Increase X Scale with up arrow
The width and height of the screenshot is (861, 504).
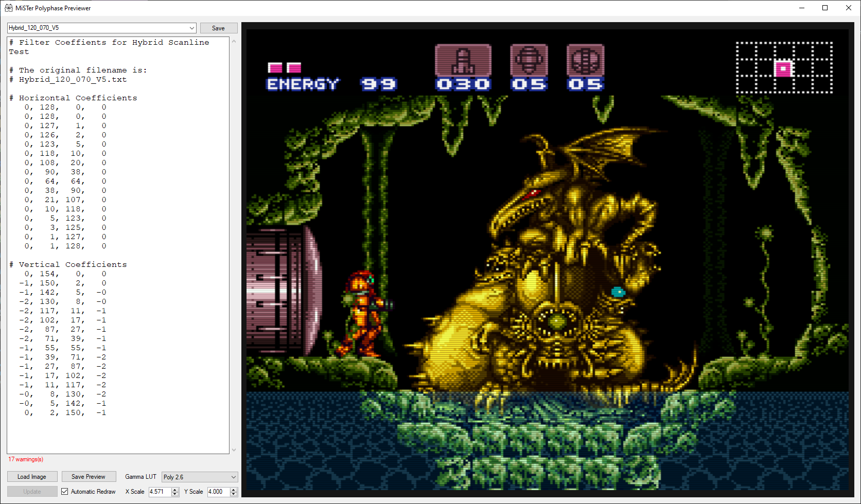(175, 489)
